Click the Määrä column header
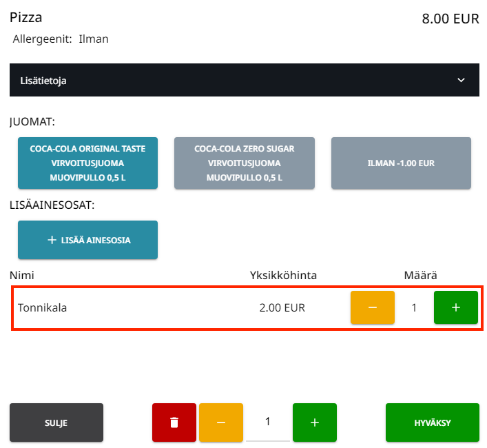 click(420, 276)
